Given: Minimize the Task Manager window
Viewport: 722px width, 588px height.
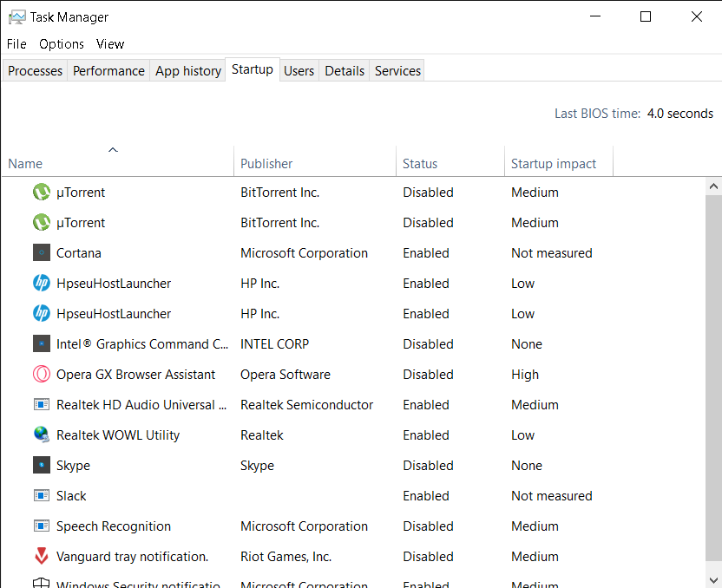Looking at the screenshot, I should coord(595,17).
